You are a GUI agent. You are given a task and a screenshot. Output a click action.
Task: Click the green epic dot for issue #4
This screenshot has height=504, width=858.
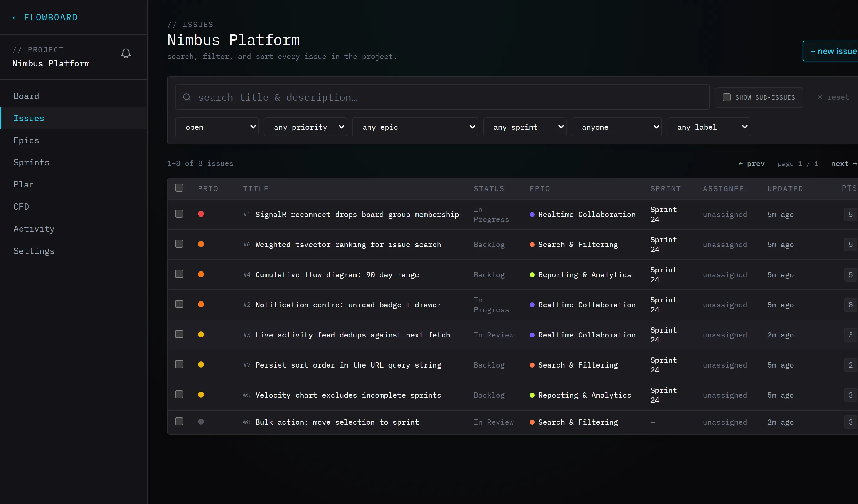point(532,275)
